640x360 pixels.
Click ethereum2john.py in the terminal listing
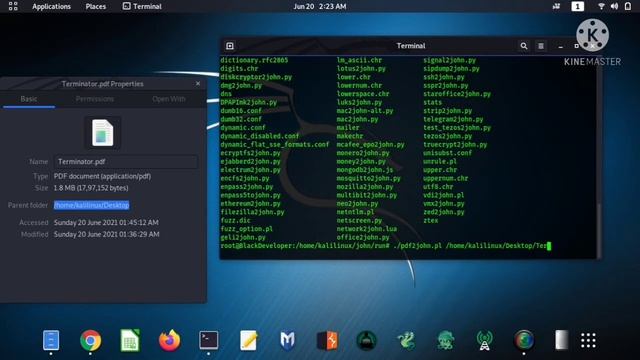coord(251,204)
